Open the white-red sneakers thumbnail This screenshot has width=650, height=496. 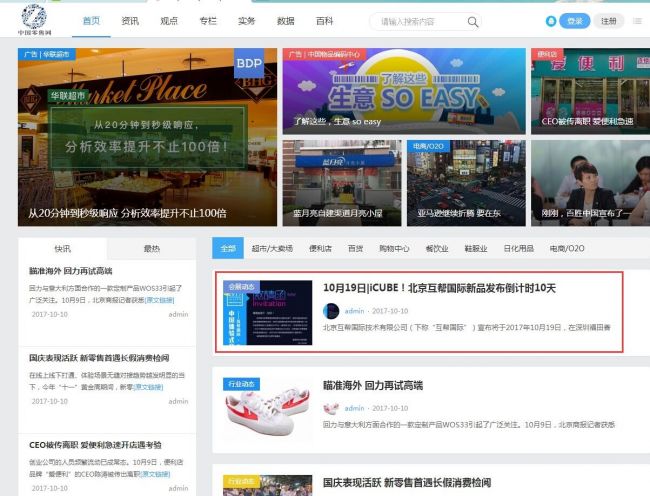(x=267, y=410)
